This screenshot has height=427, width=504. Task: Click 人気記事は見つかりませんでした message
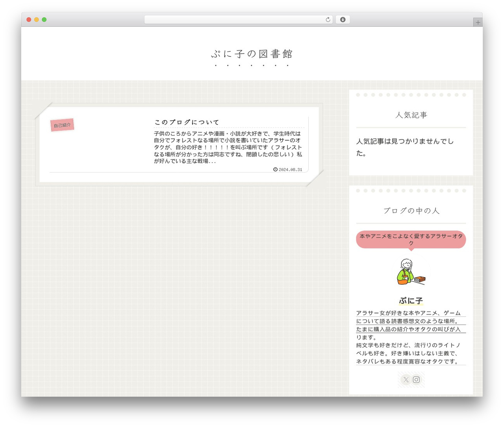tap(406, 147)
